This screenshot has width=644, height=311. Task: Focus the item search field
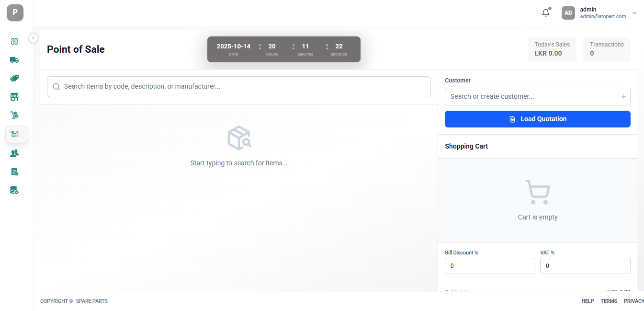pyautogui.click(x=238, y=87)
